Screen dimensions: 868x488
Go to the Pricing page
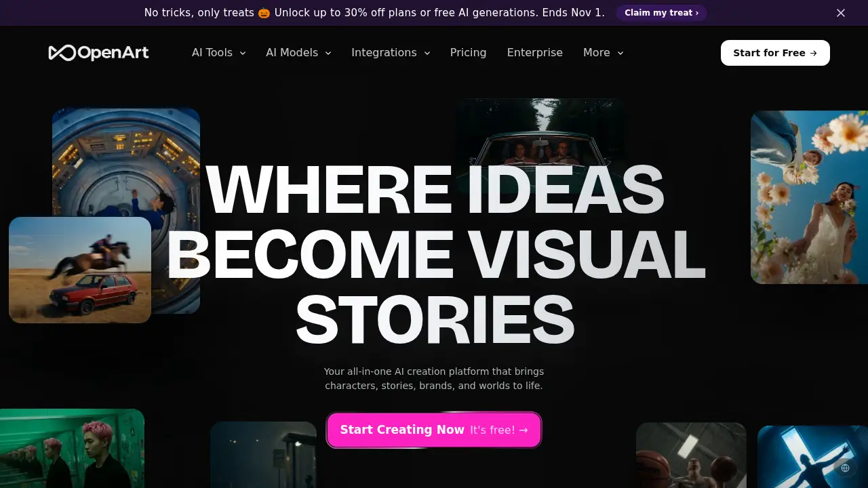click(469, 53)
